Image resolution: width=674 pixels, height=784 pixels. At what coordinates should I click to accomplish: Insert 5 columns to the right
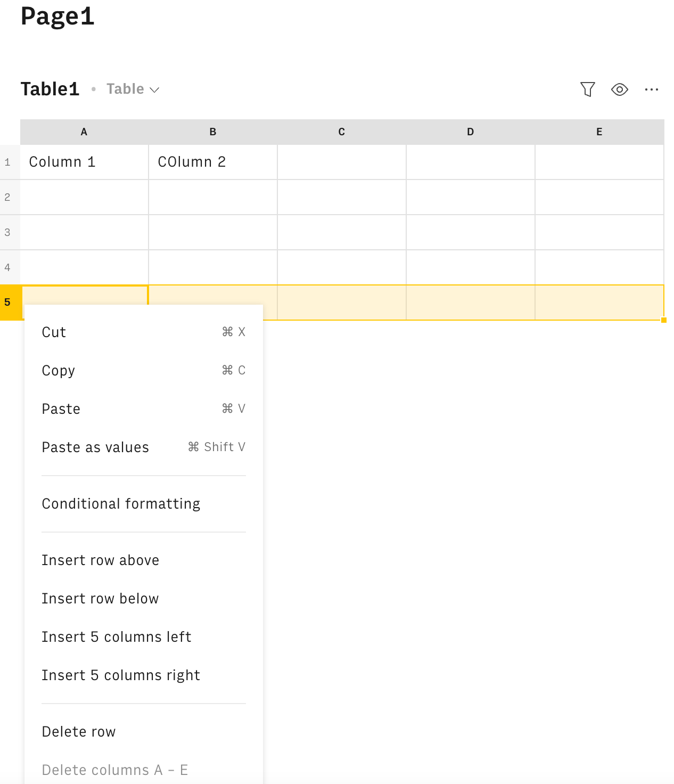[x=121, y=675]
